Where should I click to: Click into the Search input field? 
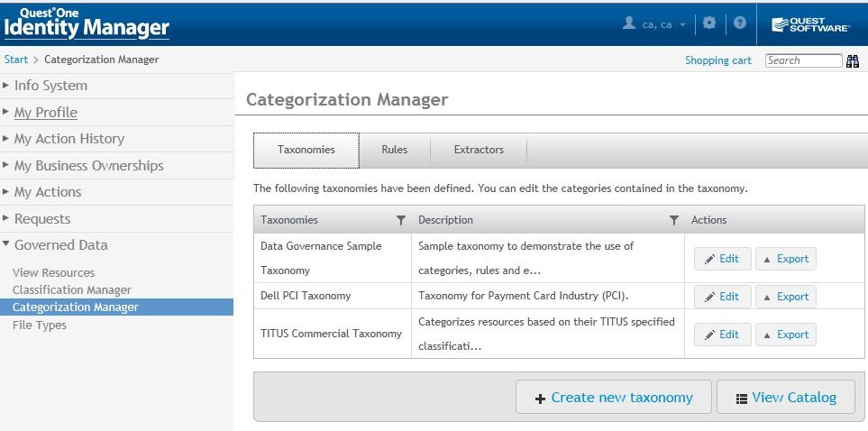click(x=802, y=60)
